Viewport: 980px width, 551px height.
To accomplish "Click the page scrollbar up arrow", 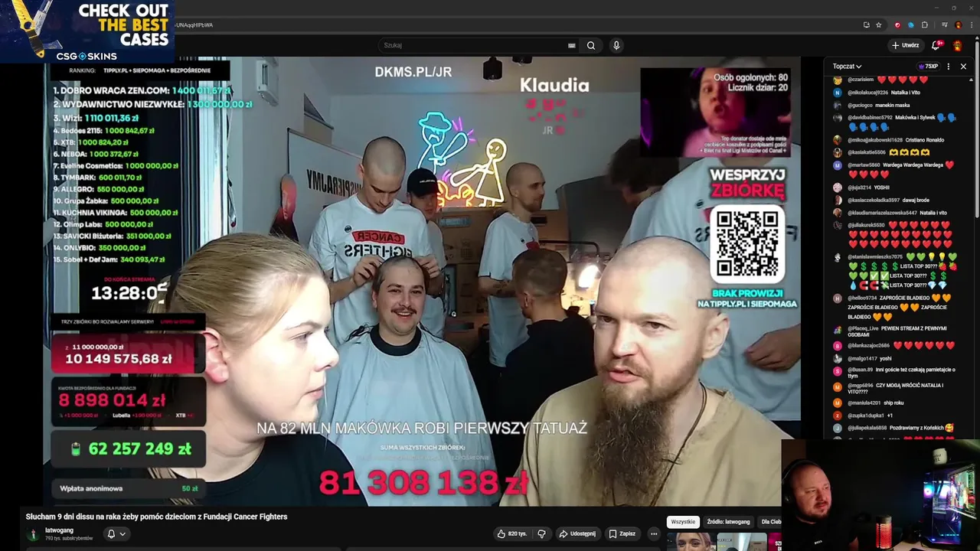I will 976,37.
